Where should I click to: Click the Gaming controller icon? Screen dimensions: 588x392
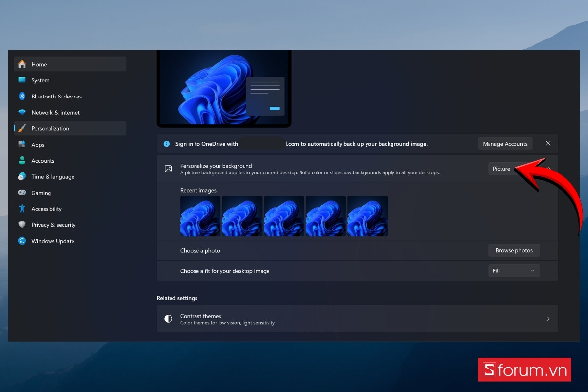click(x=22, y=193)
